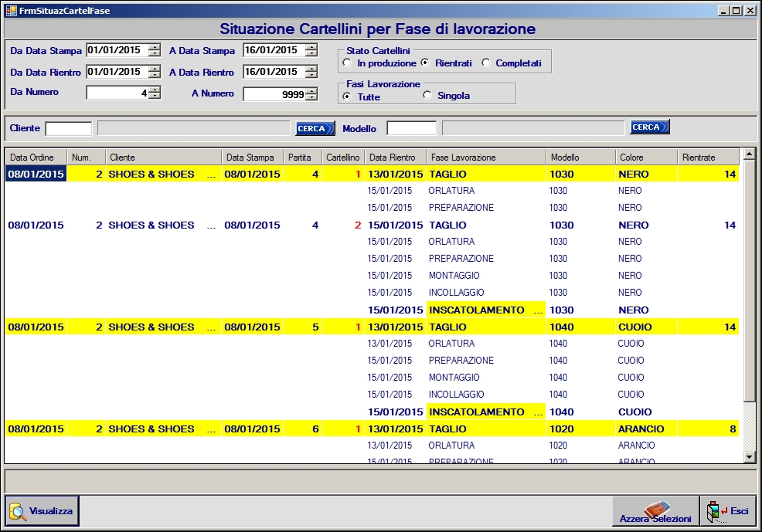Sort by the Data Ordine column header

pos(36,158)
